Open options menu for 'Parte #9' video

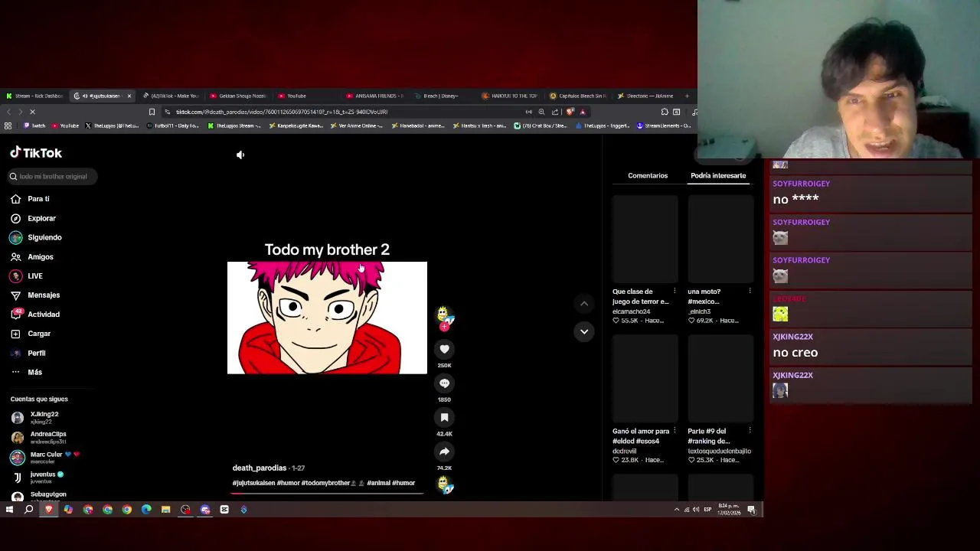tap(750, 430)
